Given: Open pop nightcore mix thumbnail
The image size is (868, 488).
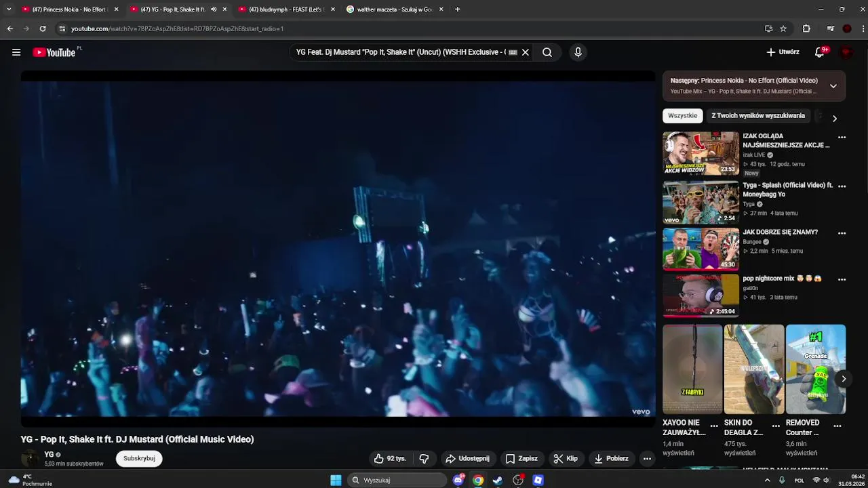Looking at the screenshot, I should (701, 296).
